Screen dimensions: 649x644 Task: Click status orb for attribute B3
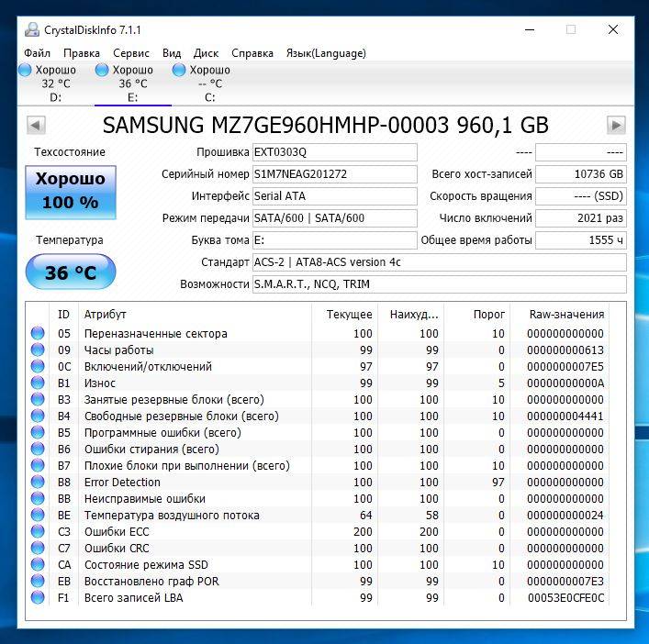point(38,399)
